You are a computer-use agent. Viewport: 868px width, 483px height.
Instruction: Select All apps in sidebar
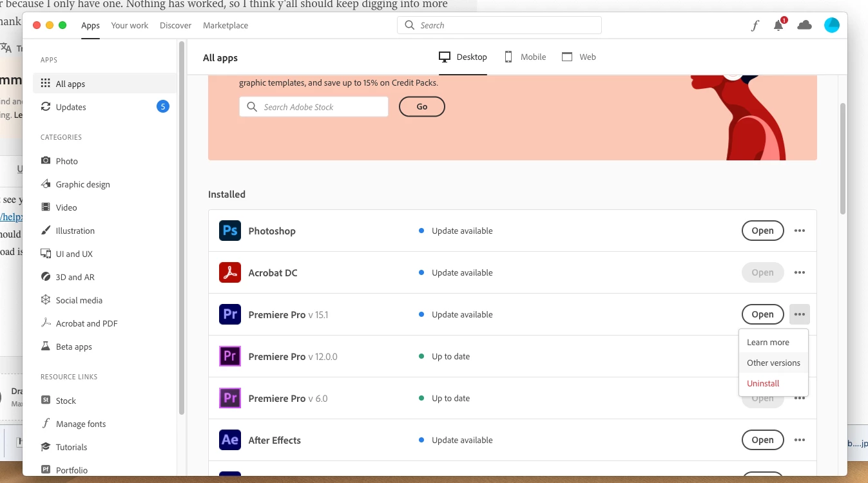click(104, 84)
